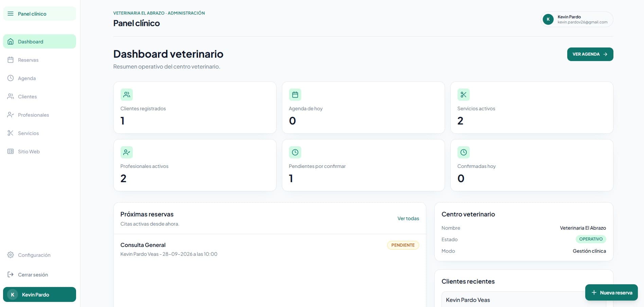Open the Agenda section
Viewport: 644px width, 307px height.
coord(39,78)
